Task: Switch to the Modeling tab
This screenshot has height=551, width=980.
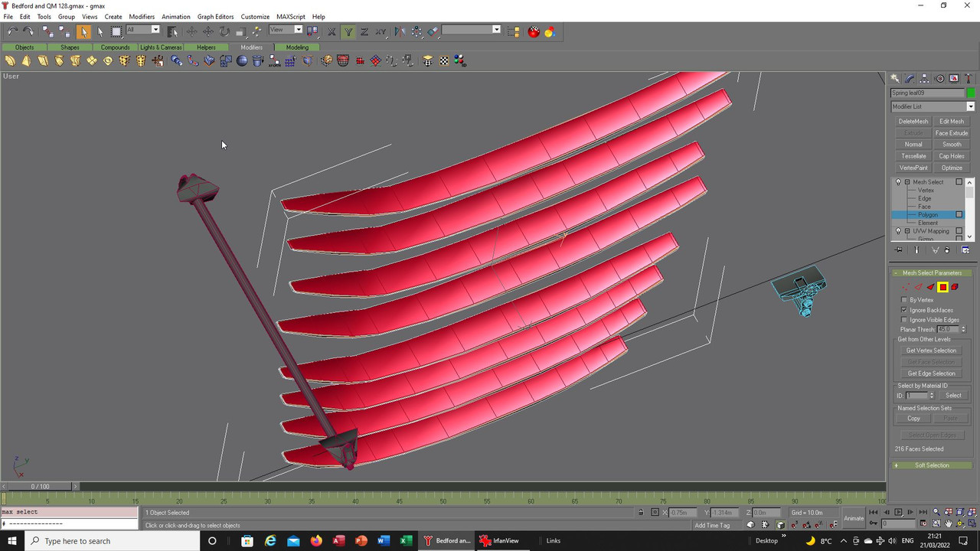Action: point(297,47)
